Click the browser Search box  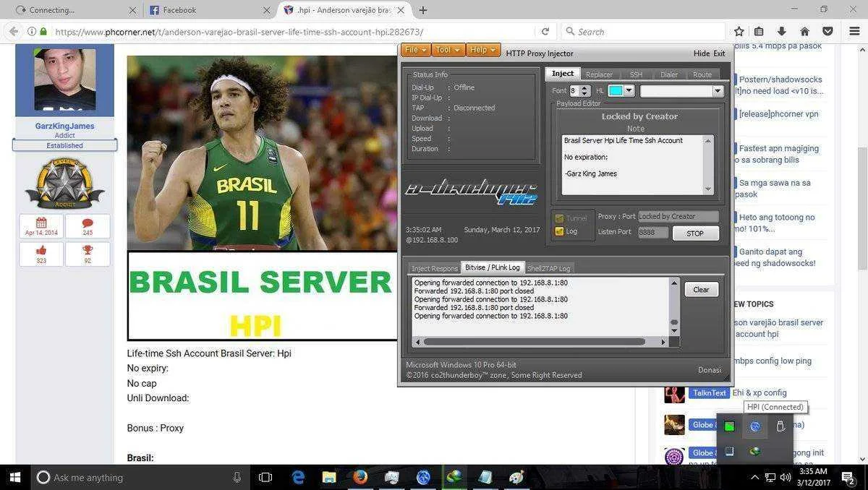(642, 32)
